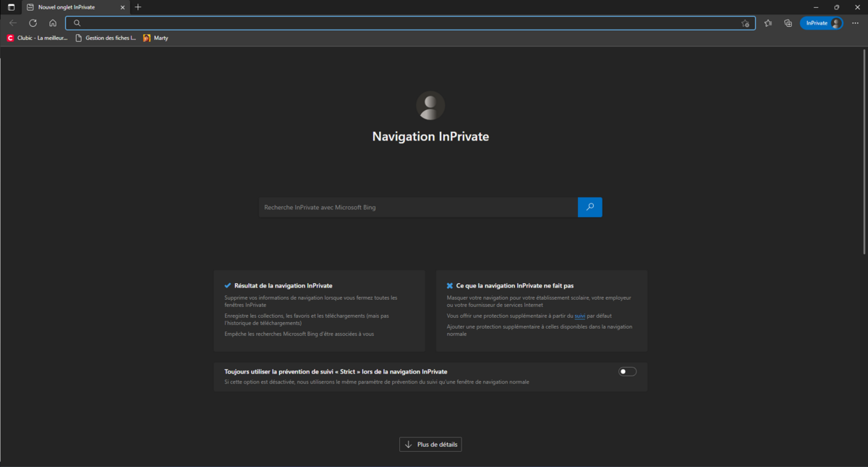Open the Favorites list icon

(x=768, y=23)
